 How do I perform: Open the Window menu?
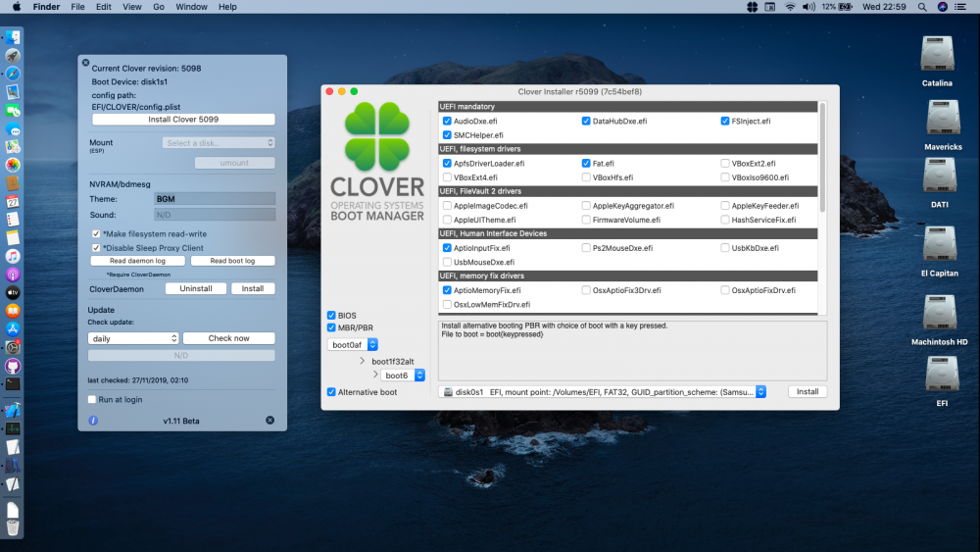[x=191, y=7]
